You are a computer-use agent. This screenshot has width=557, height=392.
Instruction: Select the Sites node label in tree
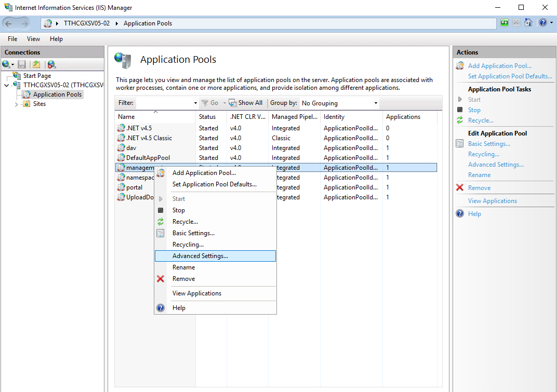coord(39,104)
